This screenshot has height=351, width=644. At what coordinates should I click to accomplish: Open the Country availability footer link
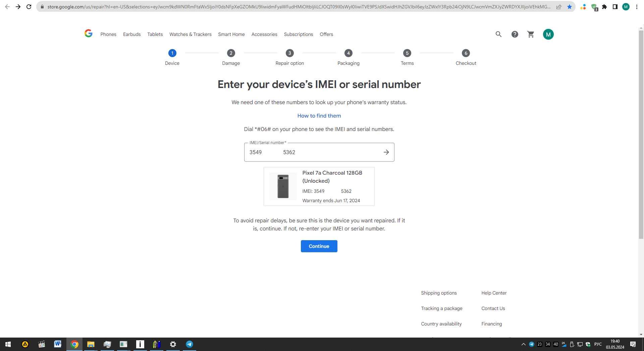(441, 324)
